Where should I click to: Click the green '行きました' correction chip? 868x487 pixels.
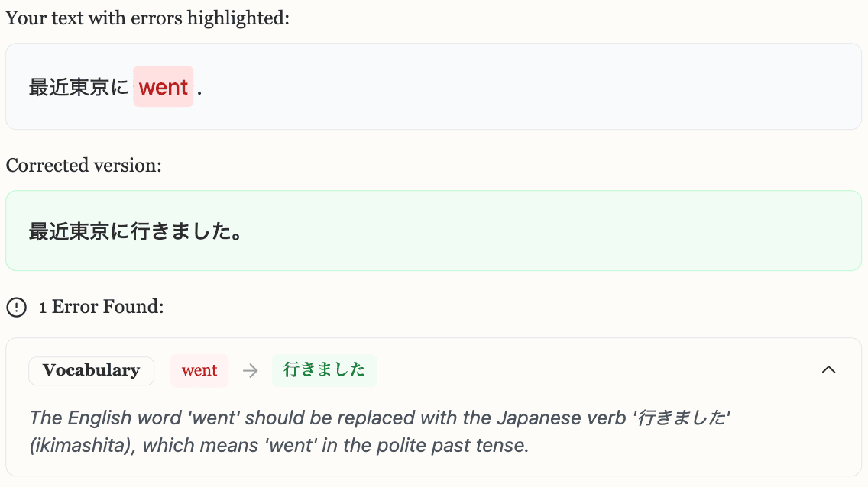point(324,370)
